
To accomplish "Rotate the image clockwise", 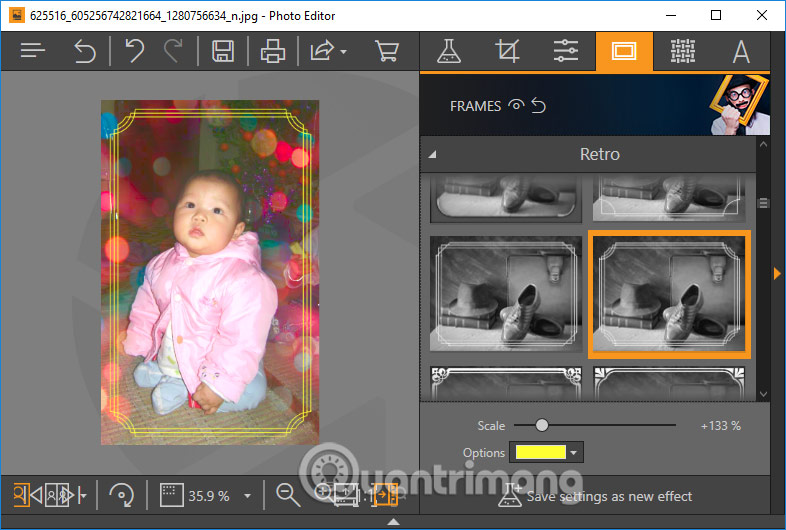I will (x=122, y=496).
